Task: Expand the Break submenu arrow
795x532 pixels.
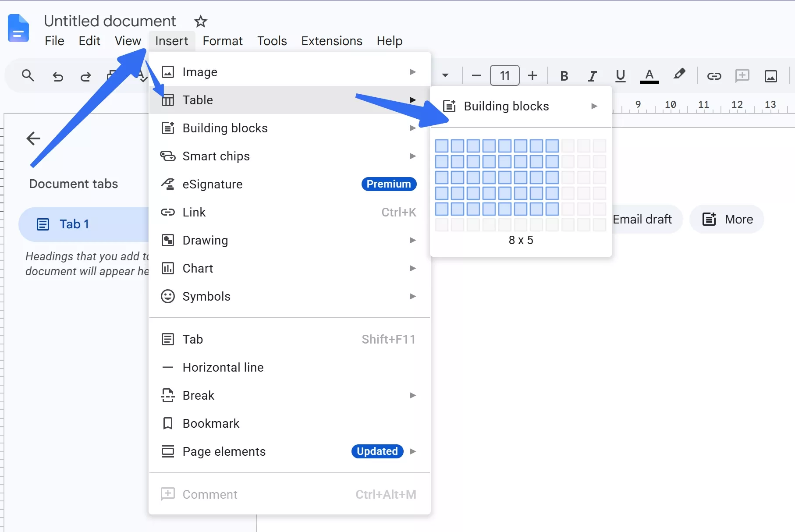Action: pos(413,395)
